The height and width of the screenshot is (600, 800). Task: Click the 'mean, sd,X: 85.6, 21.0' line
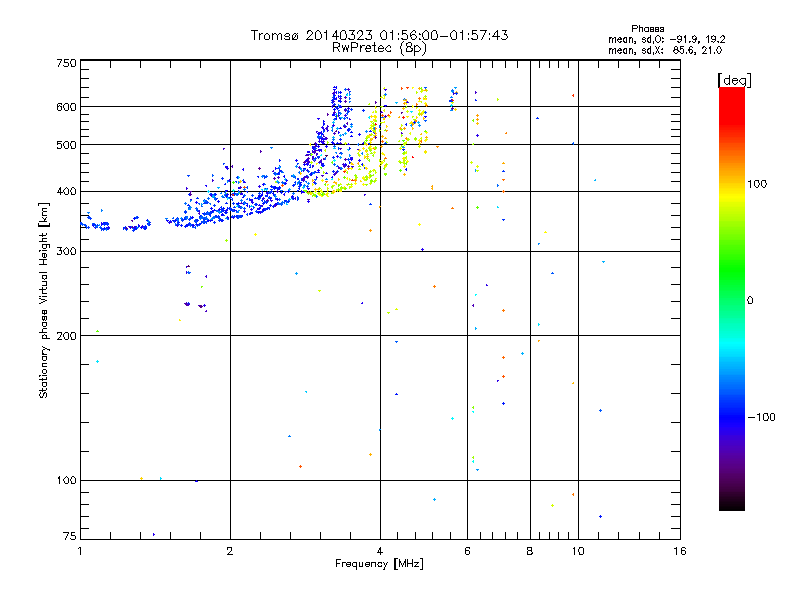coord(665,50)
